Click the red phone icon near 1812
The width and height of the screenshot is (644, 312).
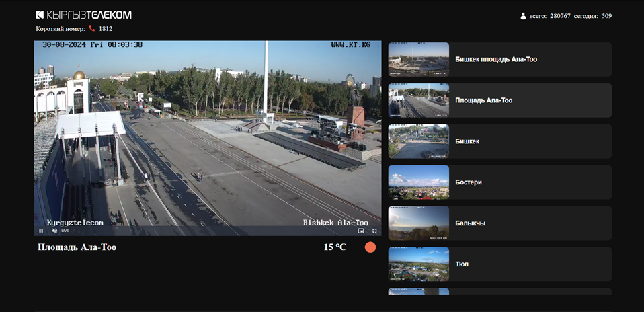(92, 28)
